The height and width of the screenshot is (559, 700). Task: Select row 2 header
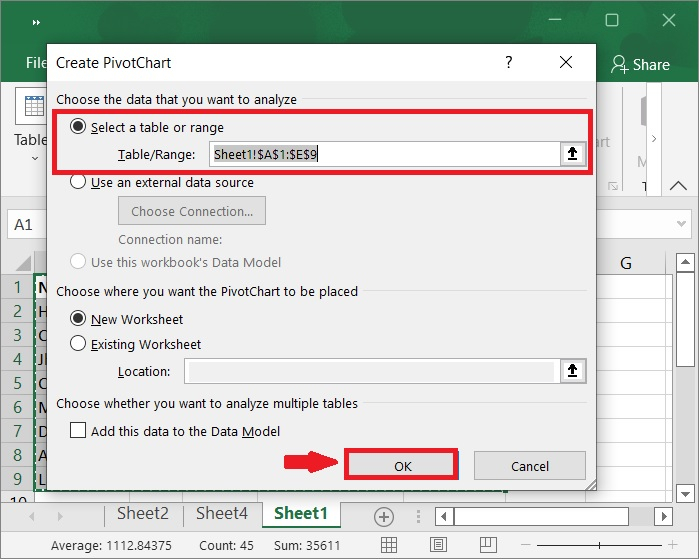17,311
